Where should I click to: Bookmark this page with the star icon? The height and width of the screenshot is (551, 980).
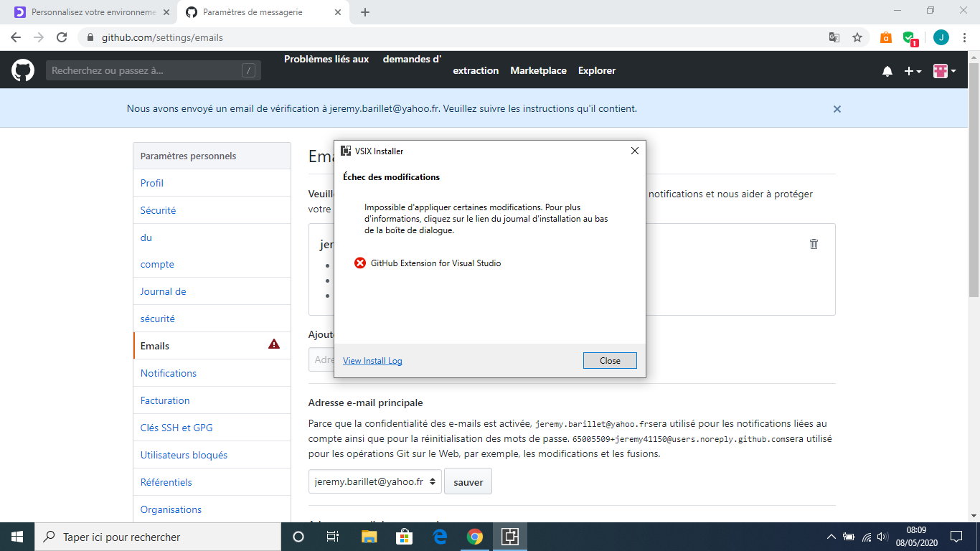tap(858, 37)
